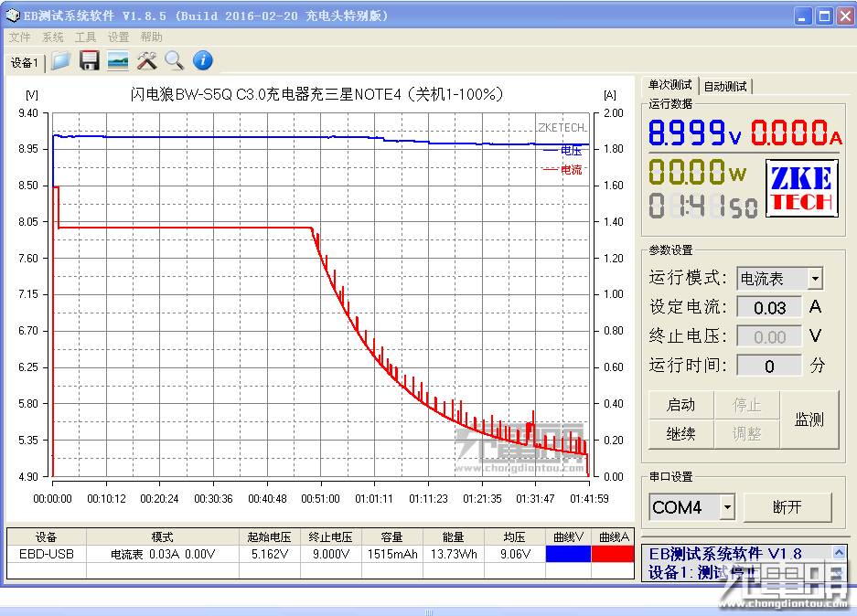This screenshot has height=616, width=857.
Task: Click the ZKE TECH logo
Action: (802, 188)
